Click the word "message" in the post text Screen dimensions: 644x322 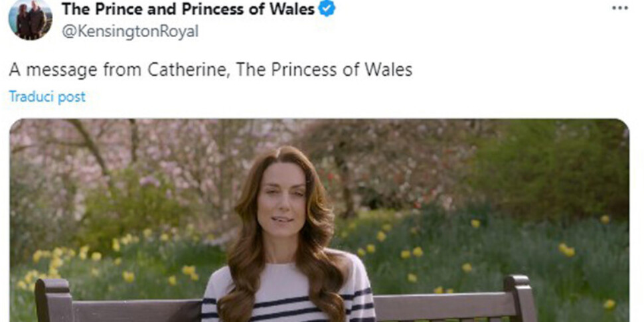(62, 70)
